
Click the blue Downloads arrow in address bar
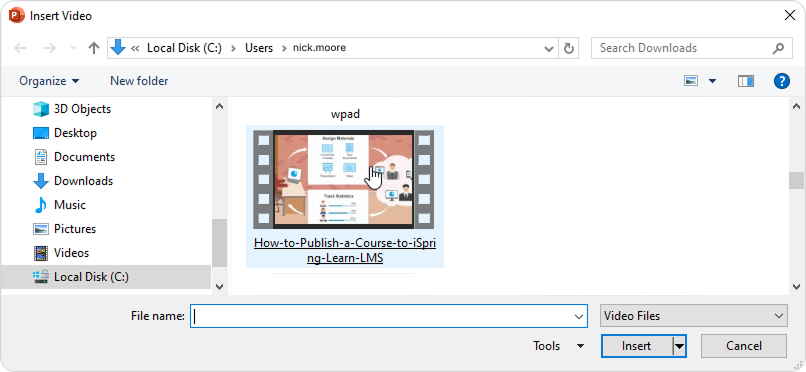(x=118, y=48)
